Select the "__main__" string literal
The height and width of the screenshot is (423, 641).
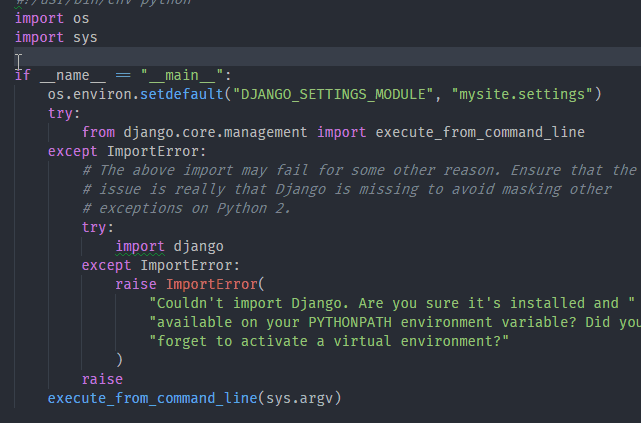(182, 76)
